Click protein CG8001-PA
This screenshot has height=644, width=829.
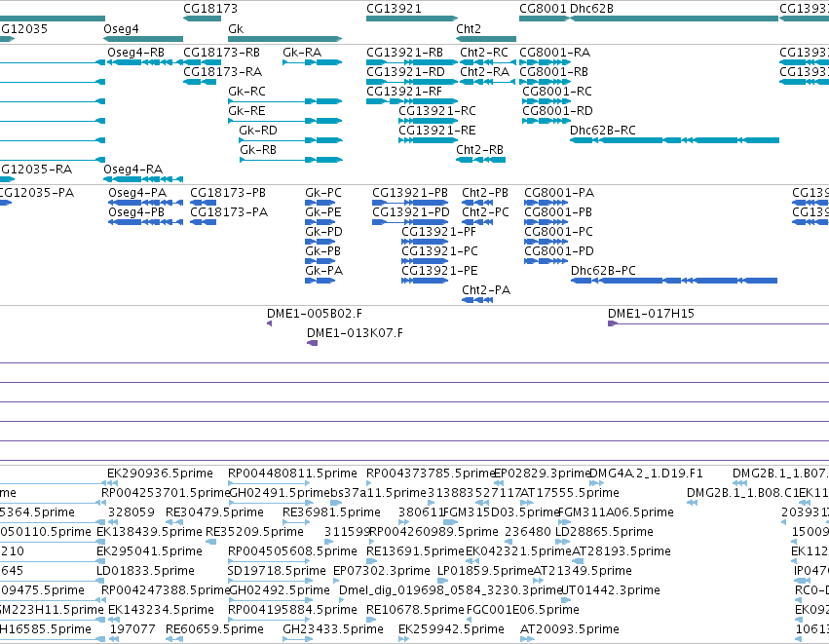(559, 193)
